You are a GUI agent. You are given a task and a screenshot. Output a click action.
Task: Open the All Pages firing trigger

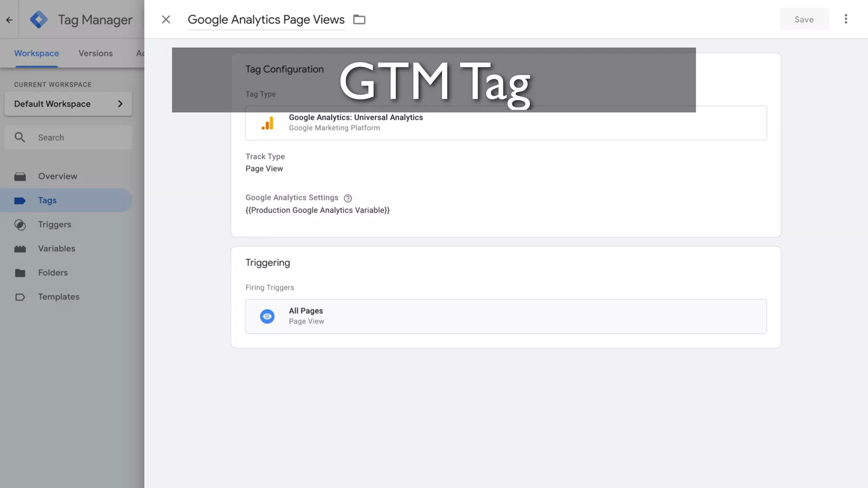(x=506, y=316)
